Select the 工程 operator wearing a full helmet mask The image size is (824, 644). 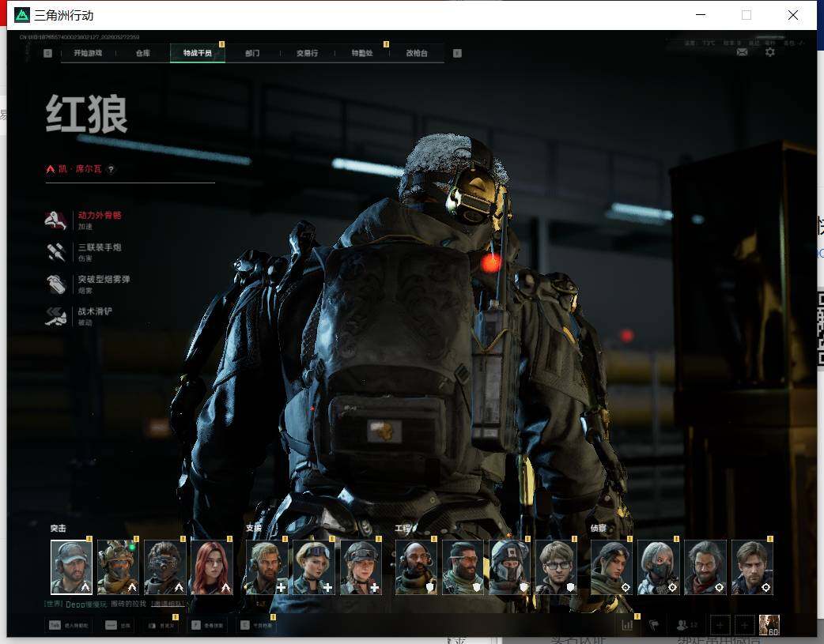coord(510,567)
